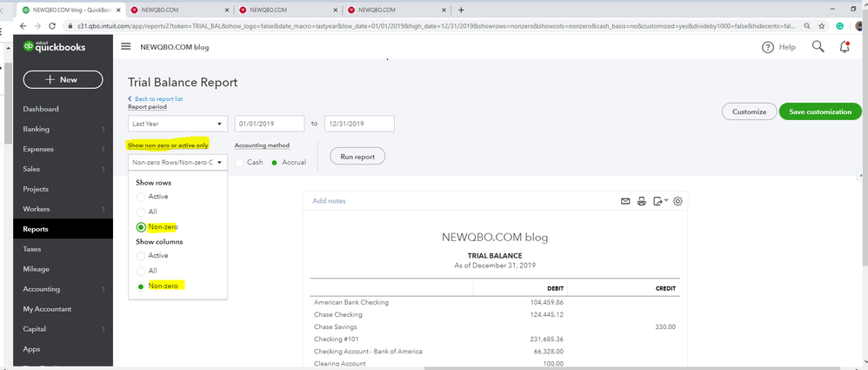Select Non-zero under Show rows

tap(141, 227)
